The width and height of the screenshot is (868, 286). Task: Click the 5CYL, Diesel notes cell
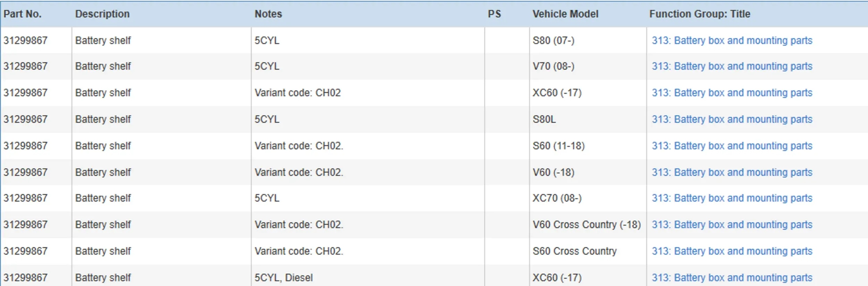[x=283, y=278]
